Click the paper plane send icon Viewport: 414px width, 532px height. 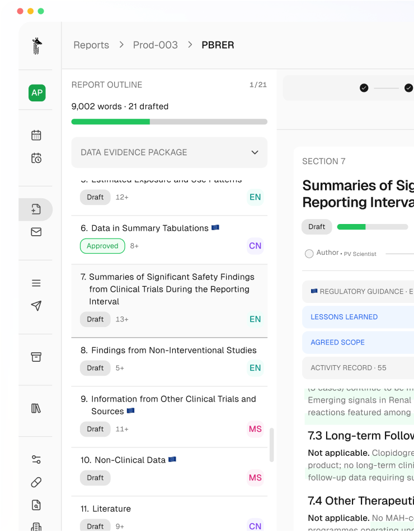pos(36,306)
